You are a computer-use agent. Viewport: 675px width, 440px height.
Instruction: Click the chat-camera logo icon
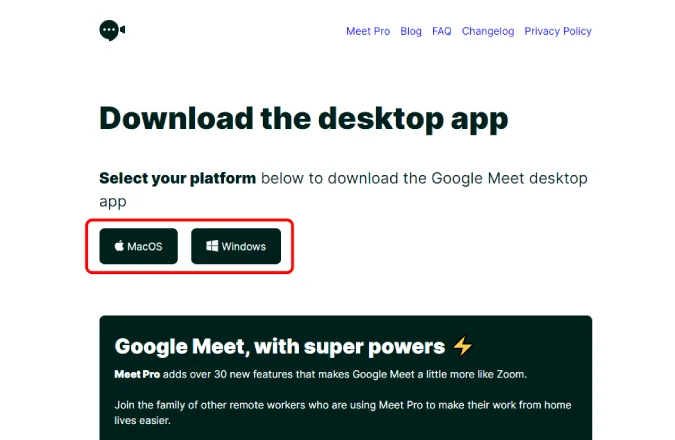click(112, 30)
